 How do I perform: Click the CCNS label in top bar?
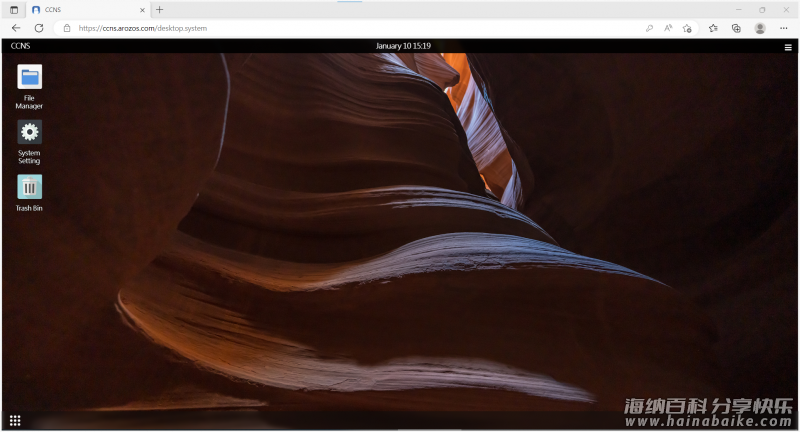coord(20,46)
